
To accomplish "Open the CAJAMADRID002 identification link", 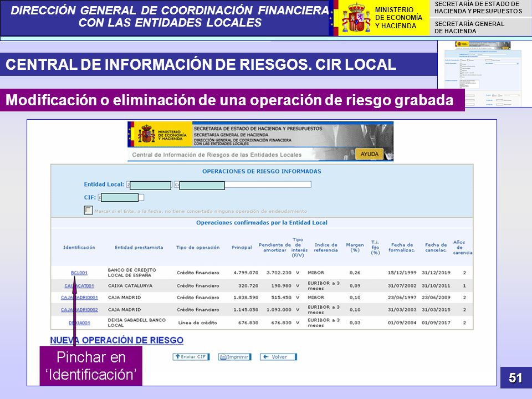I will click(79, 310).
